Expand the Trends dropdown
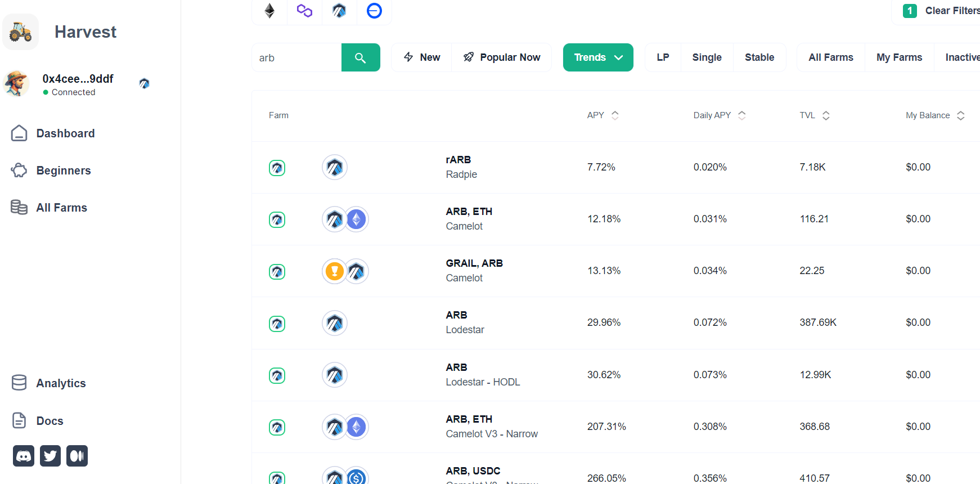This screenshot has height=484, width=980. (x=598, y=57)
